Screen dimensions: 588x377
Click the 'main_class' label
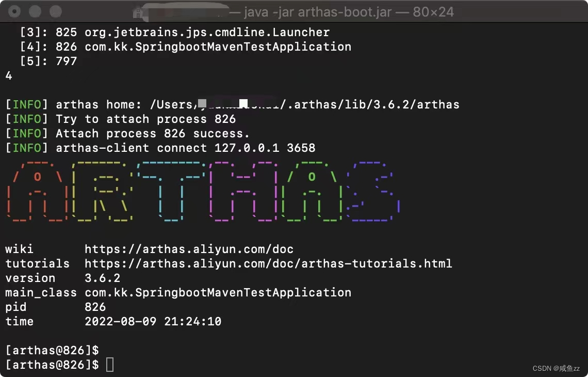[41, 293]
